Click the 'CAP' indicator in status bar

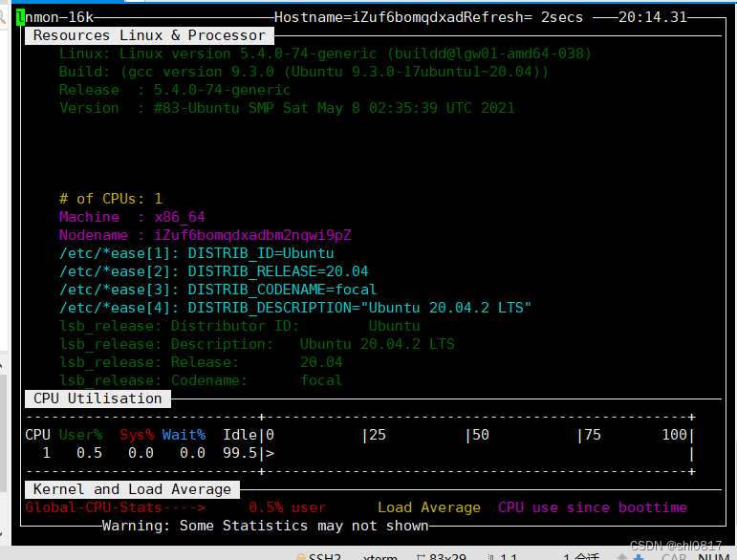(674, 557)
